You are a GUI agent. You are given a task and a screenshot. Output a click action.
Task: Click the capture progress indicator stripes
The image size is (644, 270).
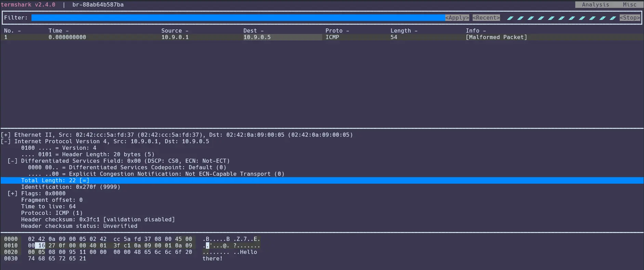561,18
